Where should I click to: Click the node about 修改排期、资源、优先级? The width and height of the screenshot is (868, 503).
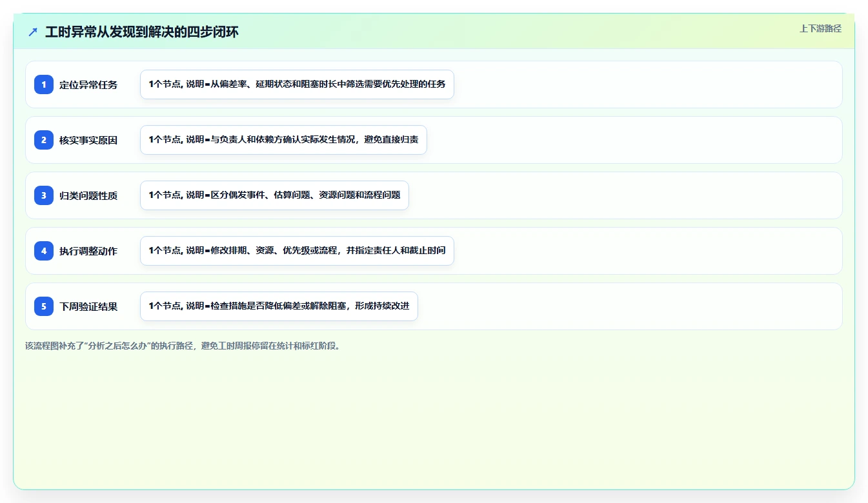pos(297,251)
